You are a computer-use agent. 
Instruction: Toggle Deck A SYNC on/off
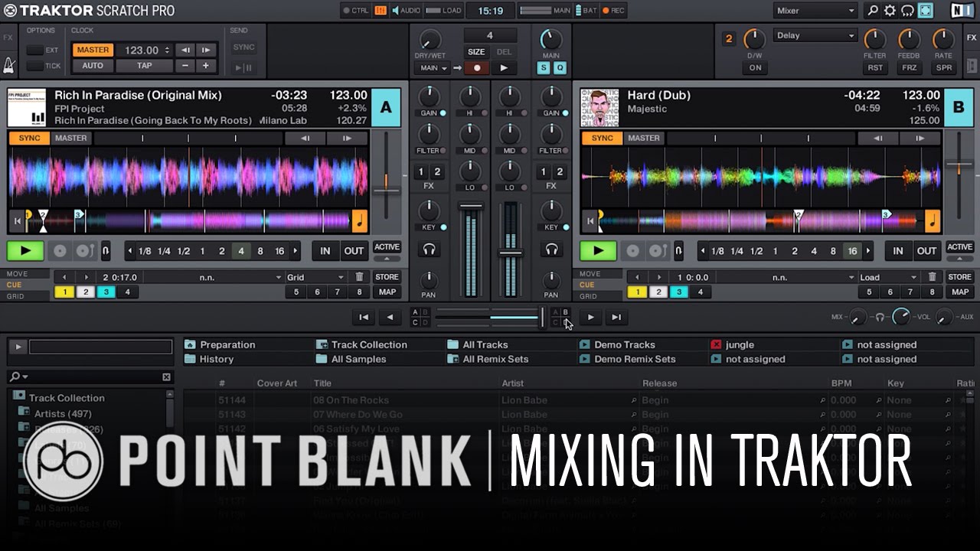click(x=29, y=139)
